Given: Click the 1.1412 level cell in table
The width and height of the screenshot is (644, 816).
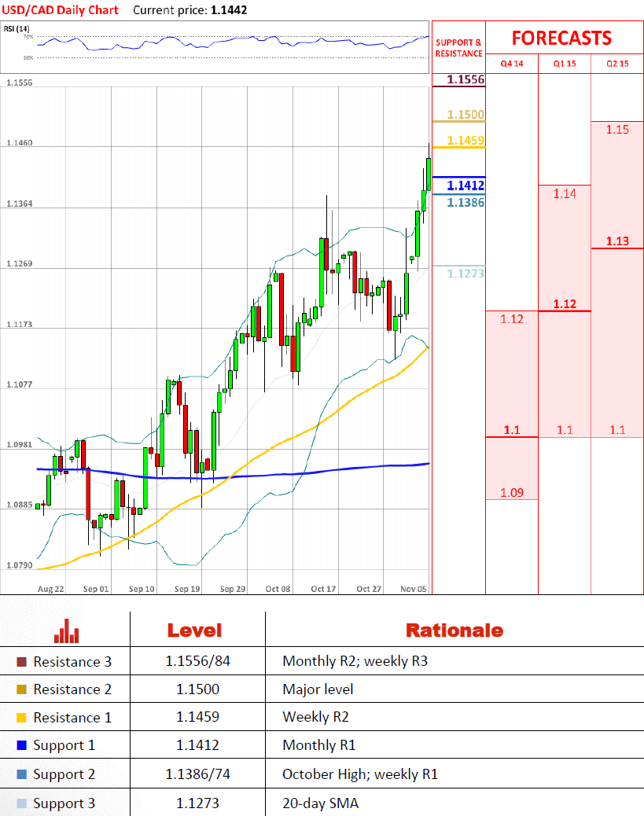Looking at the screenshot, I should click(198, 745).
